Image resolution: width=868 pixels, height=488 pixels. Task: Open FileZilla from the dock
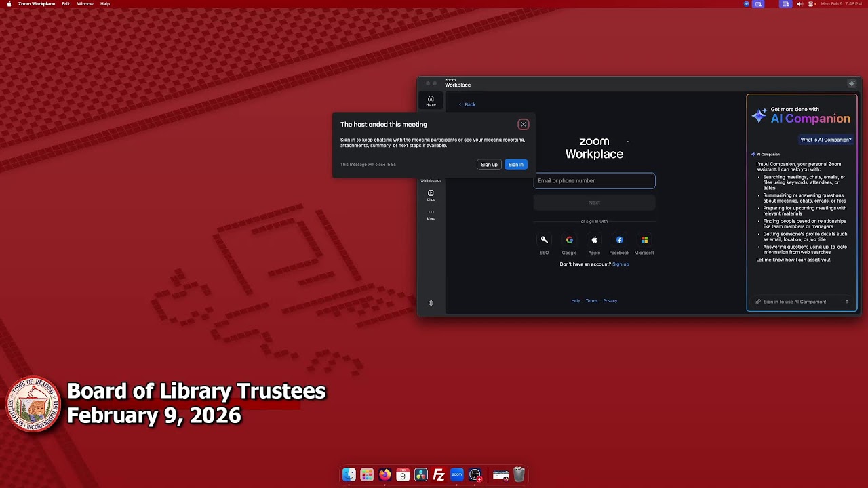pyautogui.click(x=439, y=475)
